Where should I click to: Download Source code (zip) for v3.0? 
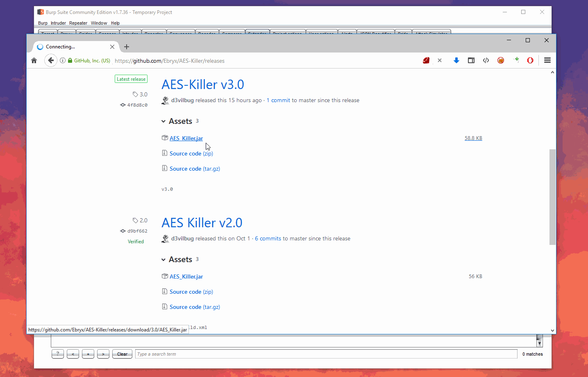pyautogui.click(x=191, y=153)
